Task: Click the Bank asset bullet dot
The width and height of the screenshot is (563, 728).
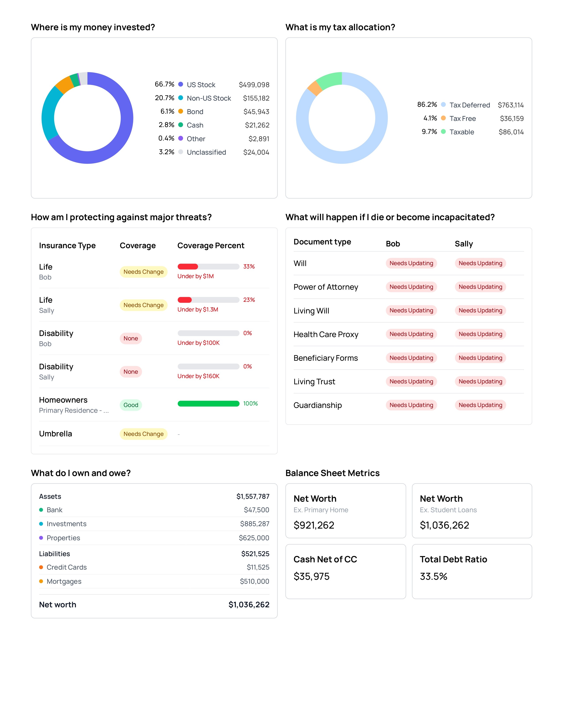Action: click(x=41, y=510)
